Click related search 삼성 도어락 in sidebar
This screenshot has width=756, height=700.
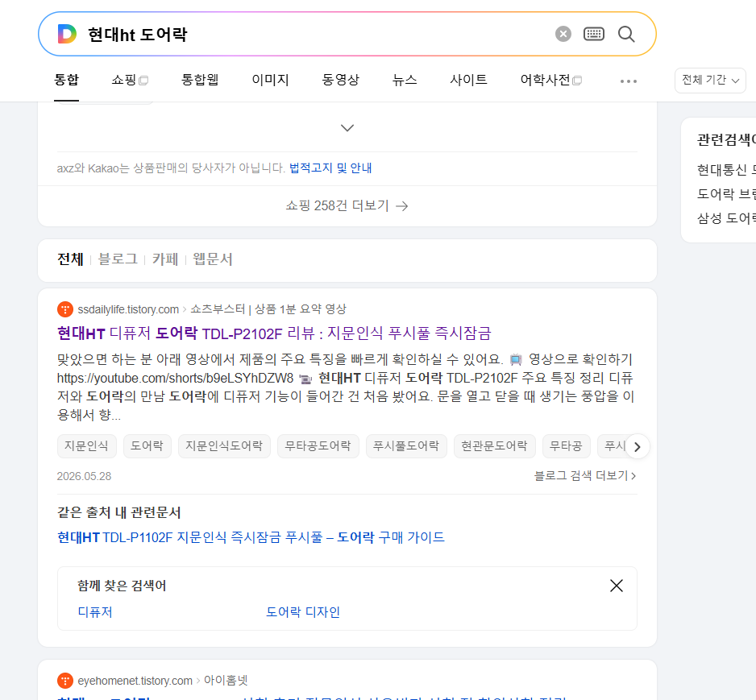point(725,218)
